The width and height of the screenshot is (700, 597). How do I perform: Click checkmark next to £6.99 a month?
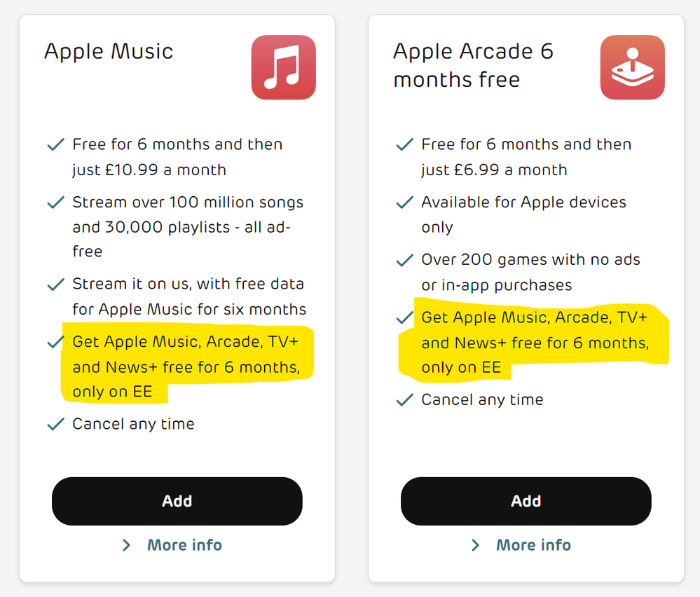point(404,144)
